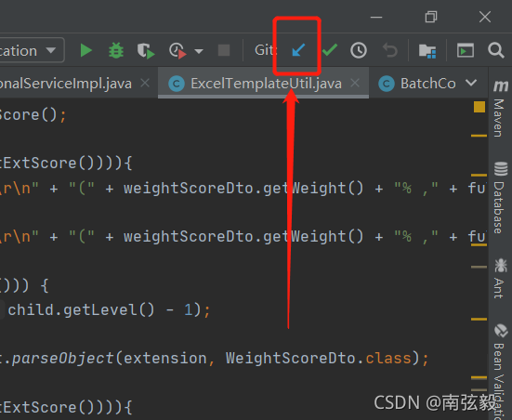Open the Ant tool window
The width and height of the screenshot is (512, 420).
pyautogui.click(x=500, y=278)
